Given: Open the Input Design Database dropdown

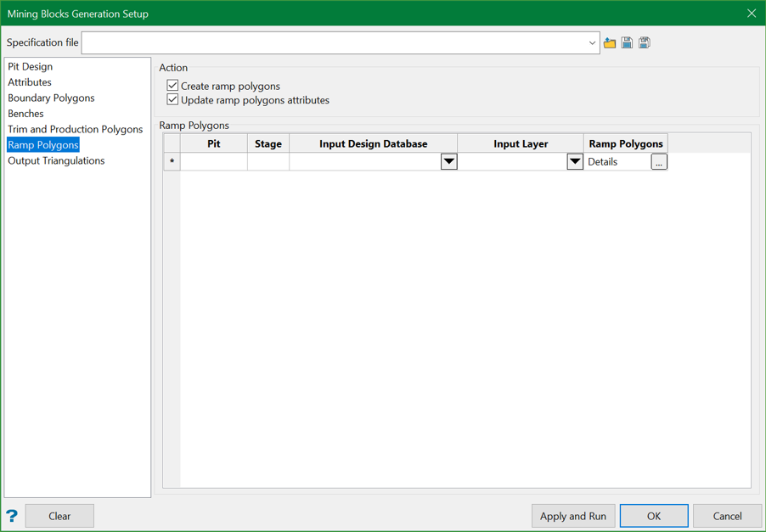Looking at the screenshot, I should click(x=448, y=162).
